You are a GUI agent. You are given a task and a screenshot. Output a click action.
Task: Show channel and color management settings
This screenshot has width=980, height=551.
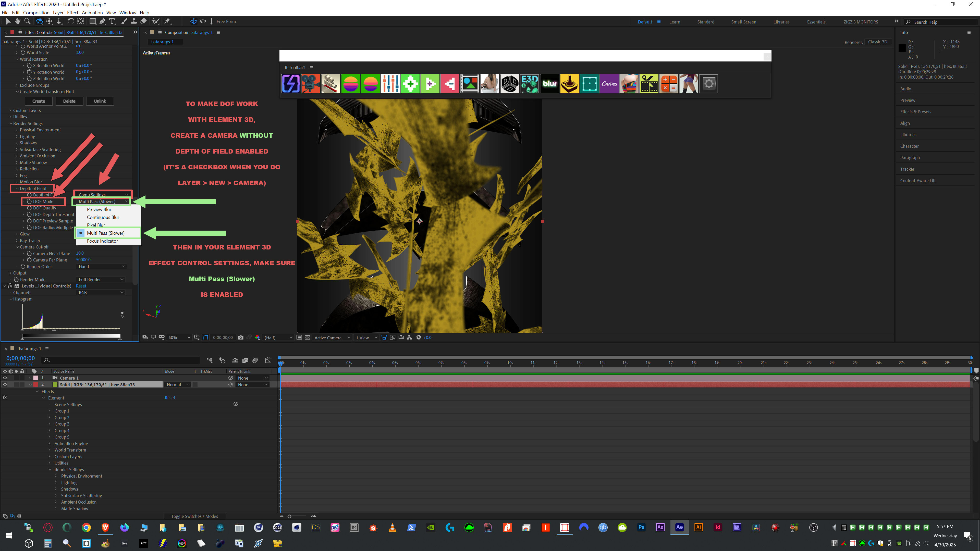258,337
